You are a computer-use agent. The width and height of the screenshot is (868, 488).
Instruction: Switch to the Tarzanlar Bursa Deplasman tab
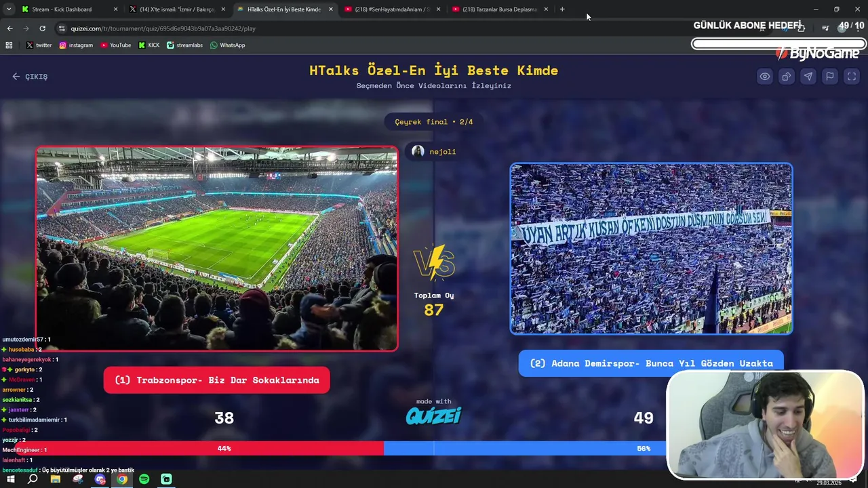(500, 9)
